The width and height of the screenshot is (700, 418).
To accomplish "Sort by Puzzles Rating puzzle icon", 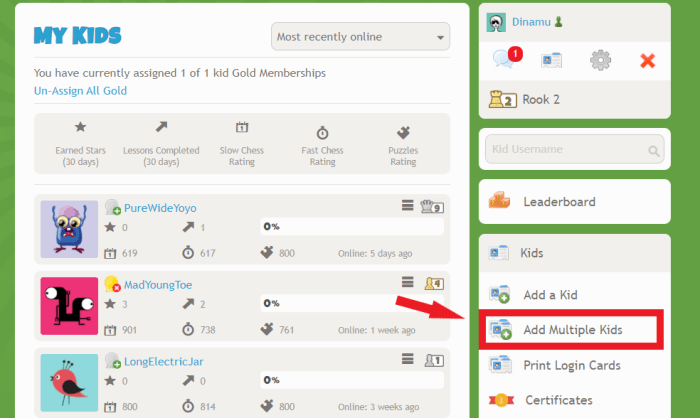I will [x=403, y=131].
